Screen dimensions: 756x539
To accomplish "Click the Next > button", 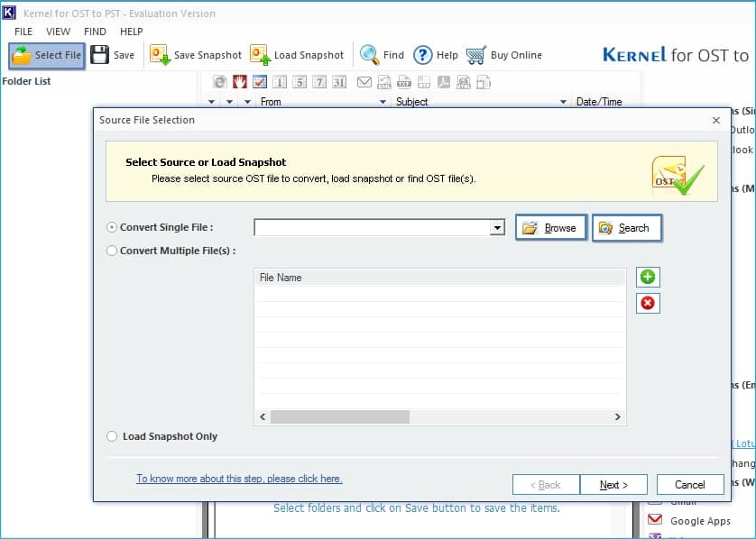I will [x=613, y=485].
